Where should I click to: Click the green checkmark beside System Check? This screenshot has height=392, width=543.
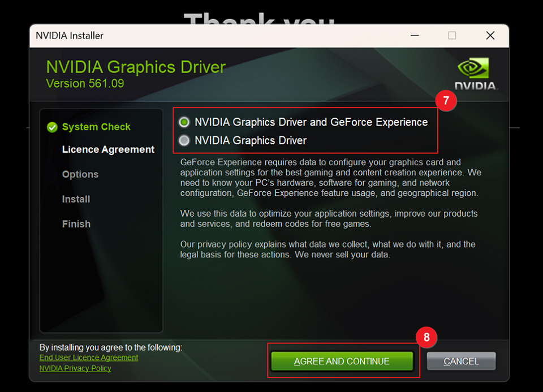[51, 127]
